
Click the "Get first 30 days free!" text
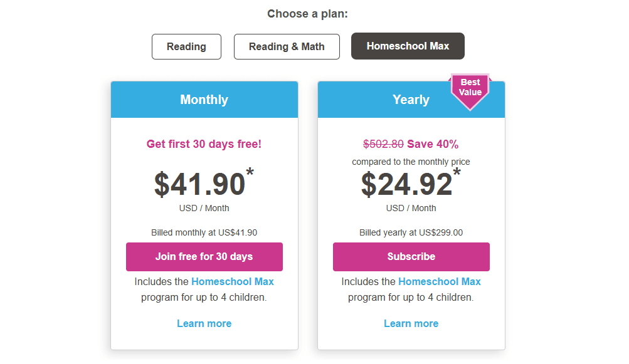[204, 144]
